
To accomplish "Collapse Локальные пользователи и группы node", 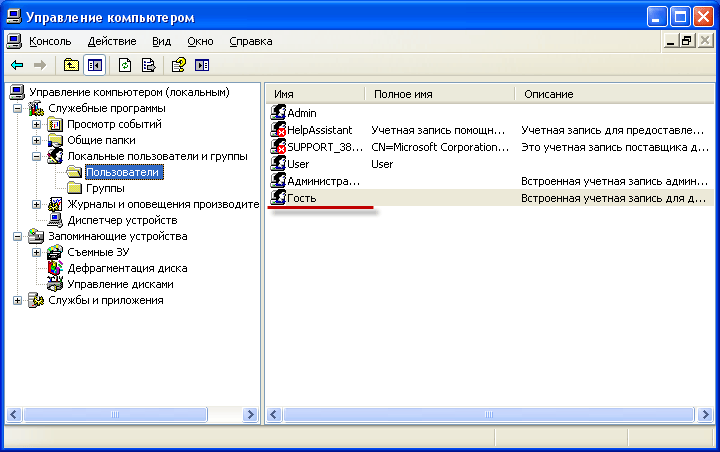I will (x=36, y=156).
